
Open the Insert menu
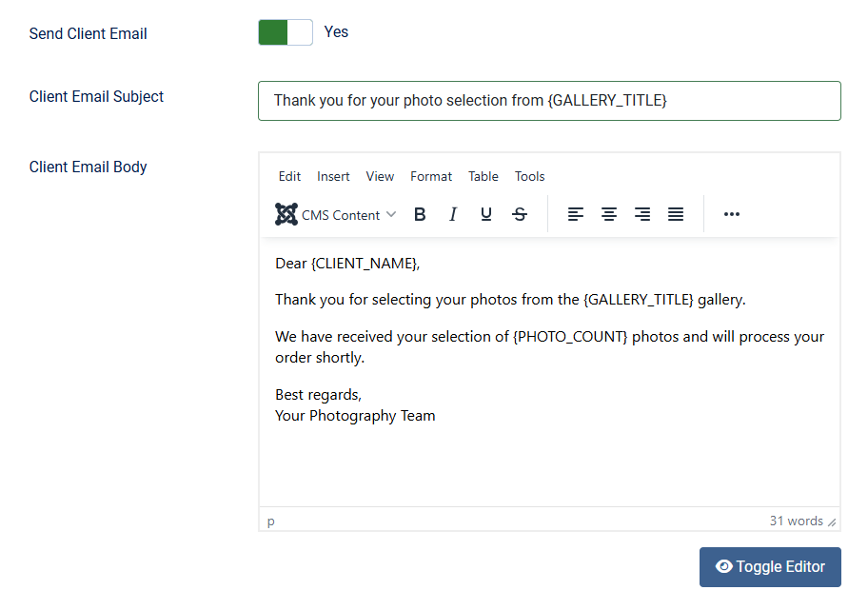[x=333, y=176]
